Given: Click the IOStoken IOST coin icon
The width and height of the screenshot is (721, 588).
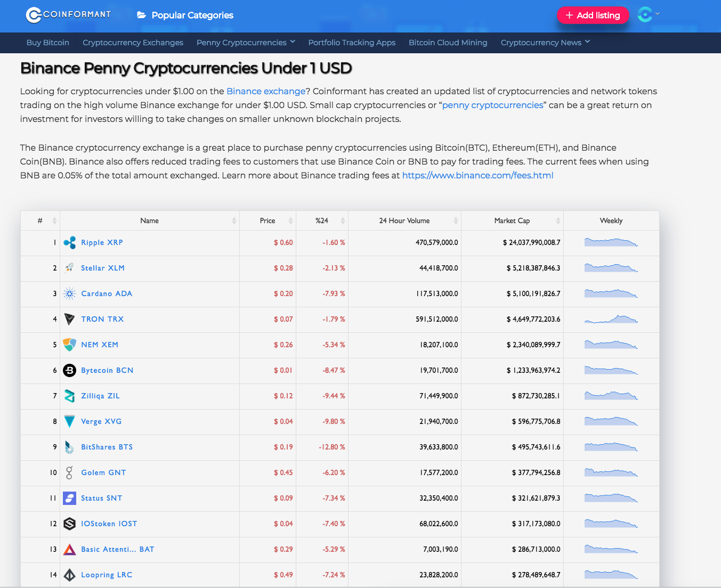Looking at the screenshot, I should (69, 524).
